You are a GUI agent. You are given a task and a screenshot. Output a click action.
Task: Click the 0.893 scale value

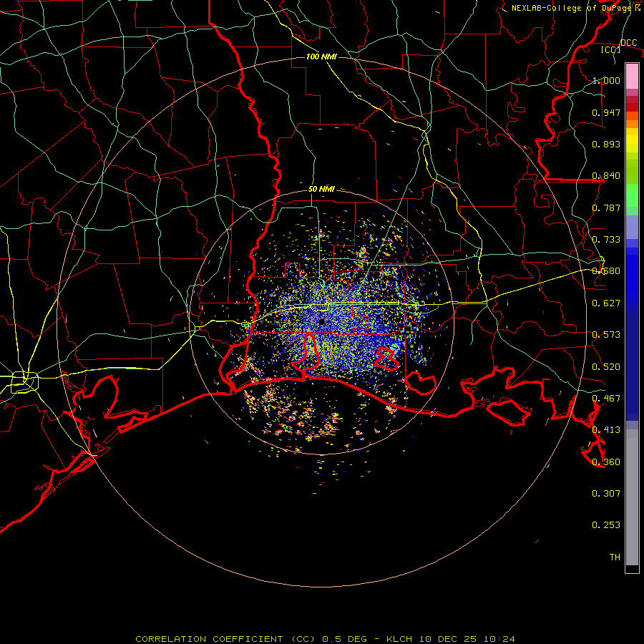click(606, 144)
